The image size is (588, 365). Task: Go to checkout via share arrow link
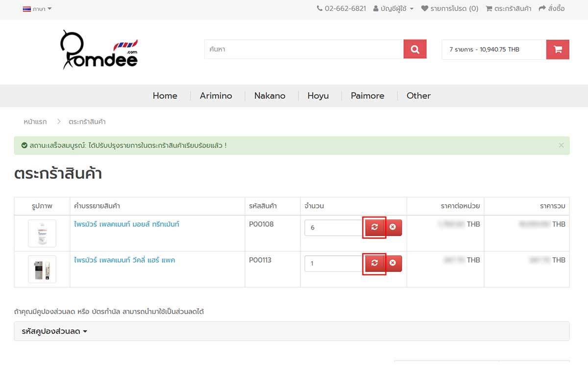tap(552, 8)
